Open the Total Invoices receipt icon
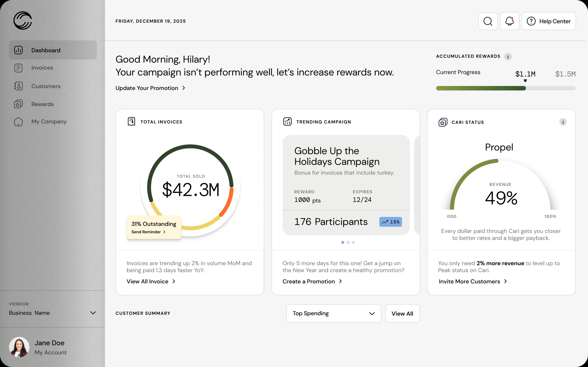This screenshot has width=588, height=367. point(131,121)
